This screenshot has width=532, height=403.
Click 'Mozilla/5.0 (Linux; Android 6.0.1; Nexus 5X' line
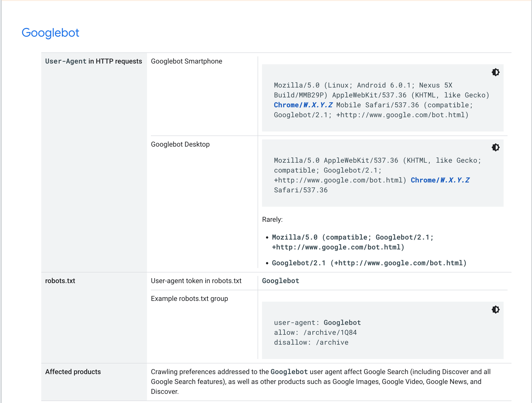tap(363, 85)
